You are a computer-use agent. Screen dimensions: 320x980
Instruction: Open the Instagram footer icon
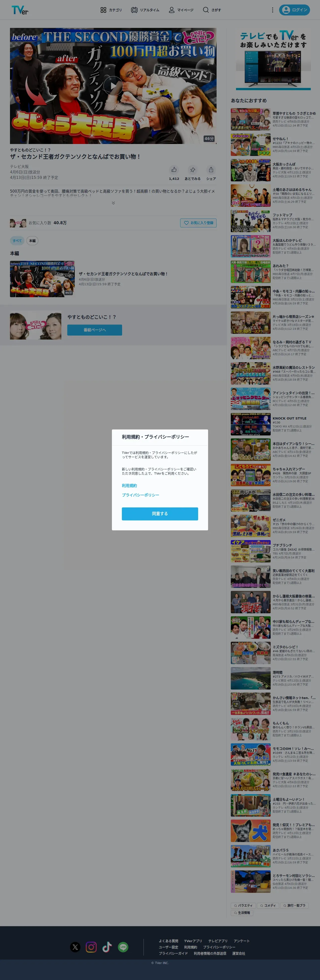click(x=91, y=947)
